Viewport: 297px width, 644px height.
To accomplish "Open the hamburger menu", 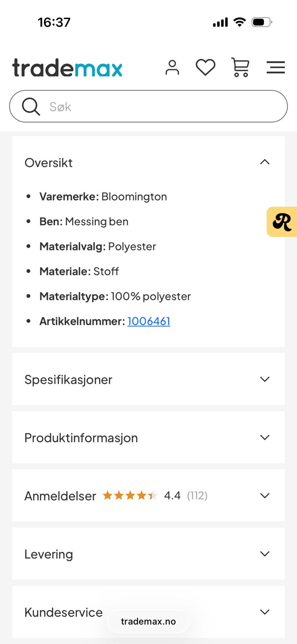I will (x=276, y=67).
